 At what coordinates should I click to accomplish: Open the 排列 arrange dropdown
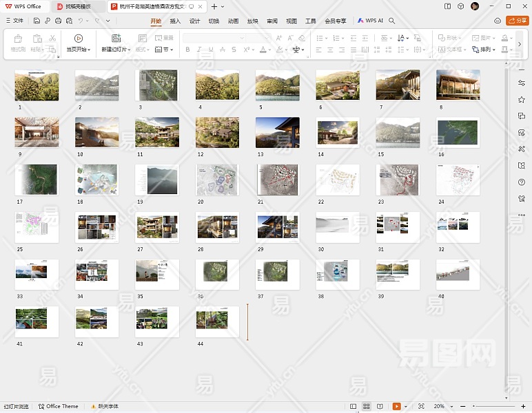click(x=486, y=50)
